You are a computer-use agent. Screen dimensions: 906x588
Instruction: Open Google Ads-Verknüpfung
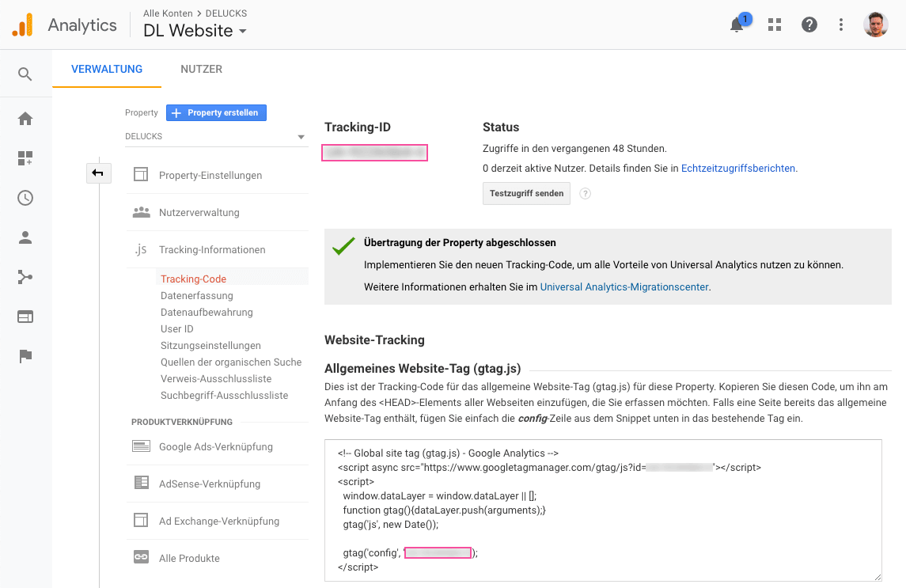218,446
